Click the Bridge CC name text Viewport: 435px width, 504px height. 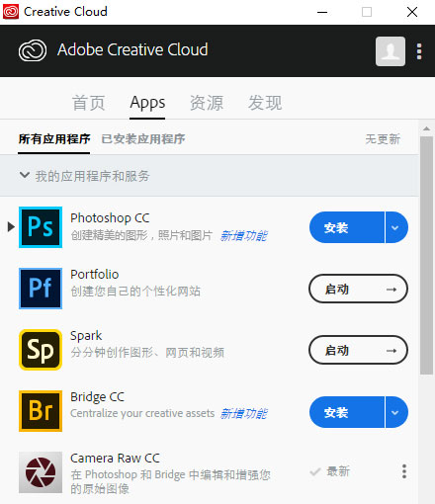point(97,396)
